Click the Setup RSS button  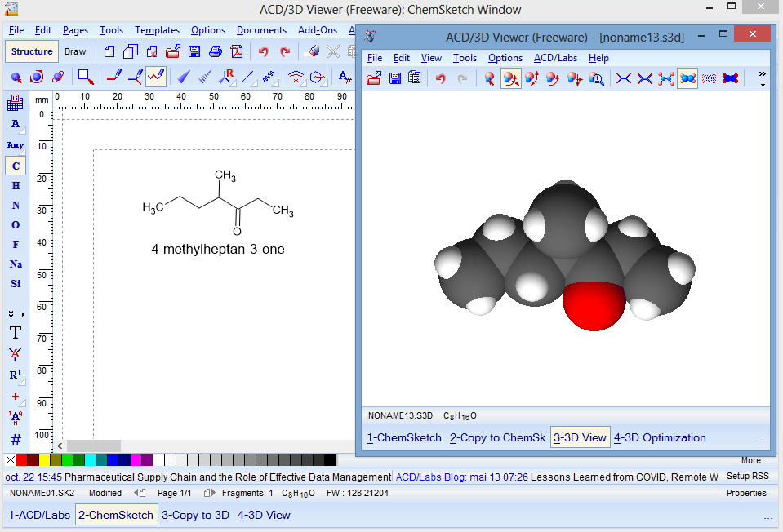point(747,476)
